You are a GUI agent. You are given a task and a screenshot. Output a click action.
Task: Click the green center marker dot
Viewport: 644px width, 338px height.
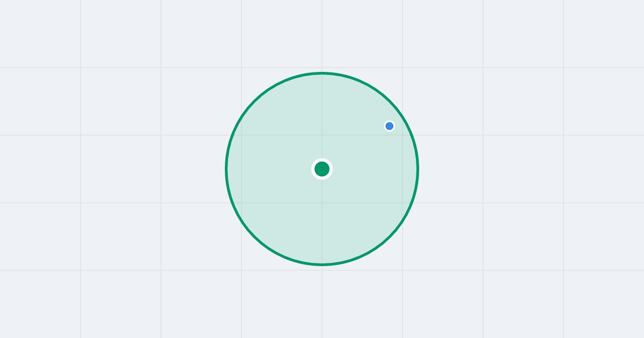tap(322, 169)
